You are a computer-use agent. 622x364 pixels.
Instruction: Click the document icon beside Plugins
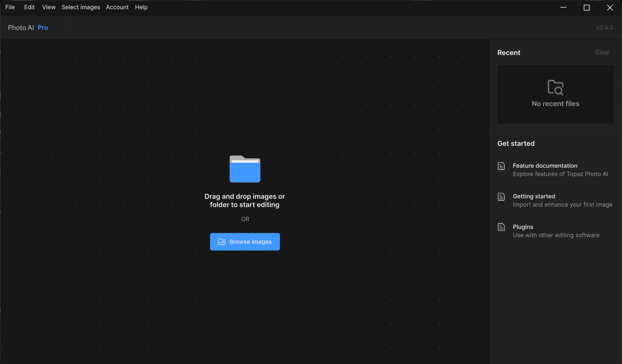[x=501, y=227]
